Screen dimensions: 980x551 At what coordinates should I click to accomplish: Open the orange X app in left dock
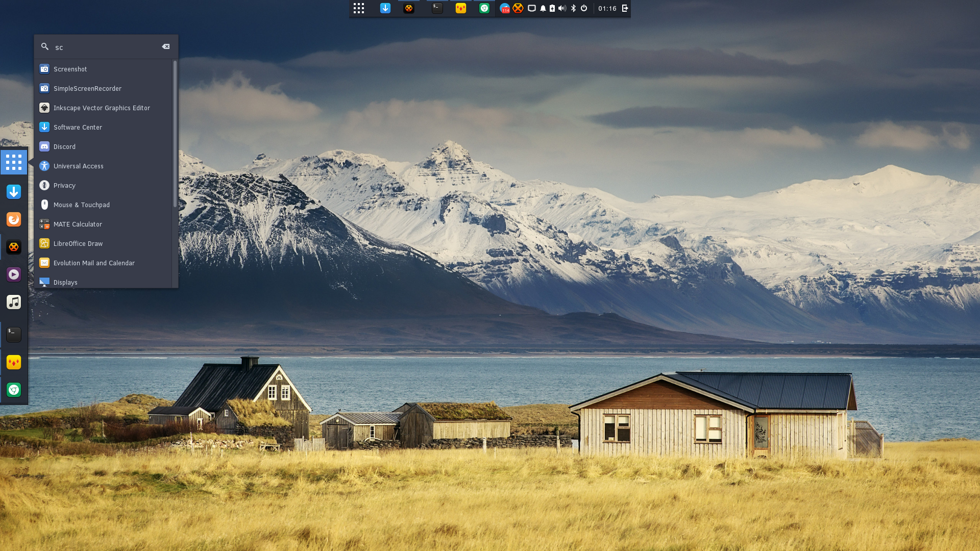coord(14,247)
